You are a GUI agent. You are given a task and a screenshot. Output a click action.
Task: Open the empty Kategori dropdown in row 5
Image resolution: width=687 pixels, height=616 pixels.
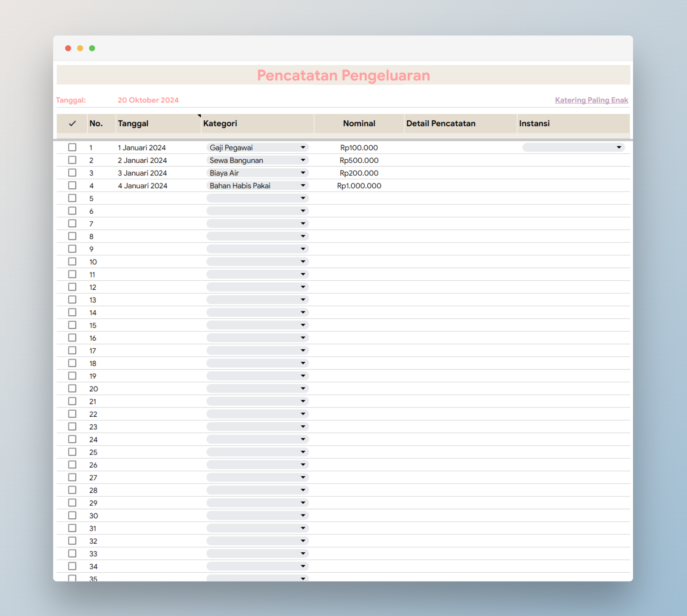(x=258, y=198)
